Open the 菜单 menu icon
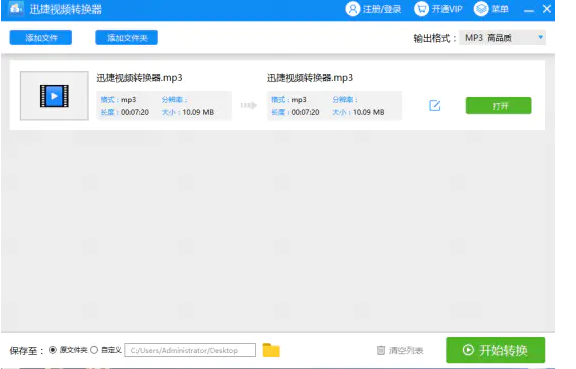576x369 pixels. [x=481, y=9]
